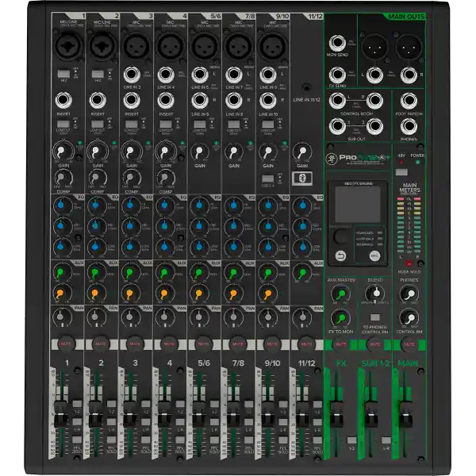
Task: Click the CONTROL RM level knob
Action: [409, 318]
